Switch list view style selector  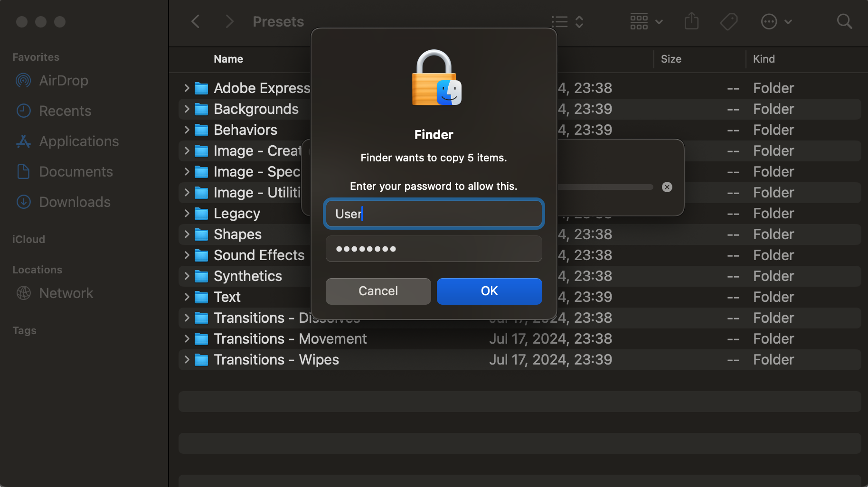pos(567,21)
